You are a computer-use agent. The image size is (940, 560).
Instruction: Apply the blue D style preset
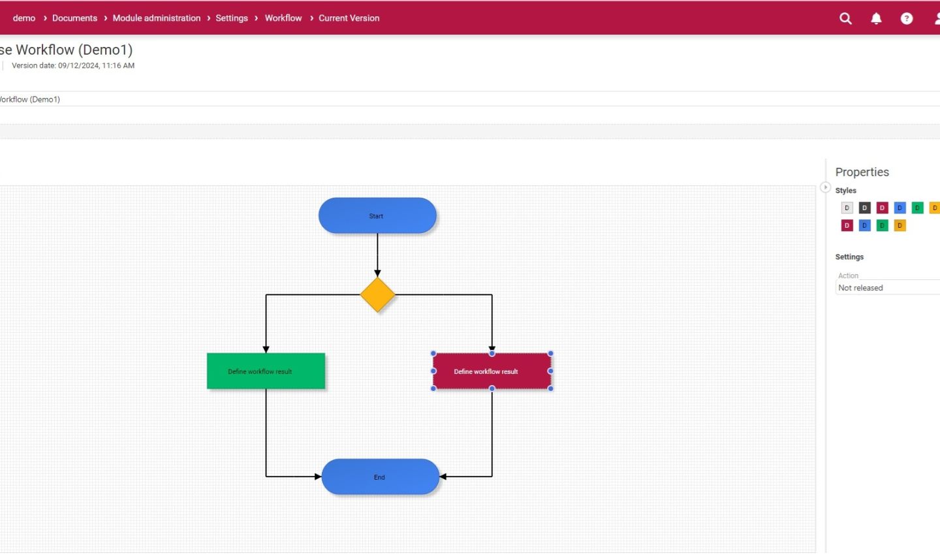coord(900,207)
